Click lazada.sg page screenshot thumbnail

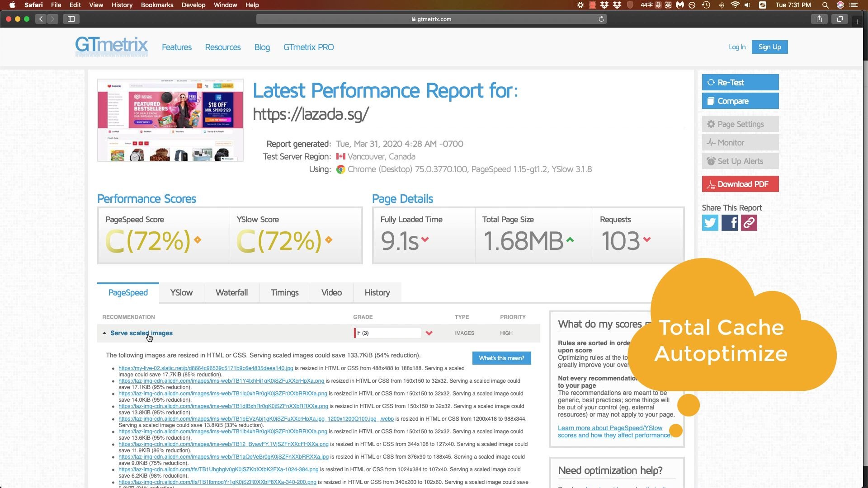pos(170,120)
